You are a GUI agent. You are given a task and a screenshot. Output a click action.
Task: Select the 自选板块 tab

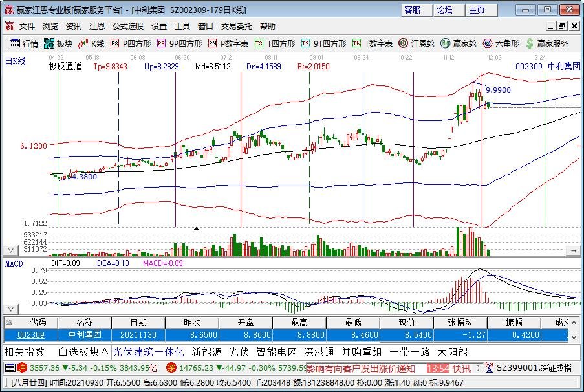tap(83, 352)
